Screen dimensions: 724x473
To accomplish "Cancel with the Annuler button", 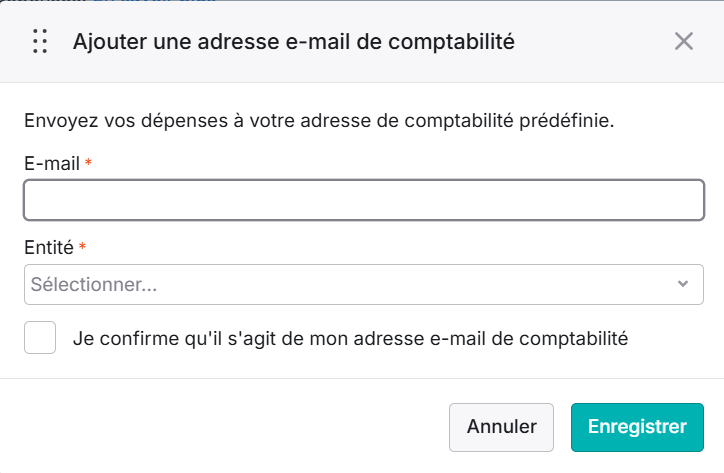I will [x=501, y=427].
